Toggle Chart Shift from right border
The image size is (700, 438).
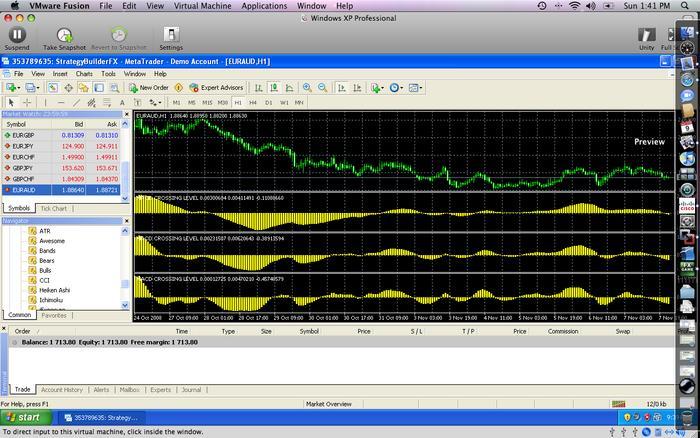point(357,88)
